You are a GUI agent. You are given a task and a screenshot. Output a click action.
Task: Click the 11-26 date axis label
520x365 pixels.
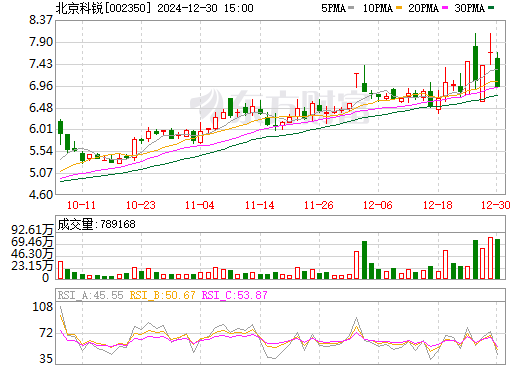pyautogui.click(x=319, y=205)
